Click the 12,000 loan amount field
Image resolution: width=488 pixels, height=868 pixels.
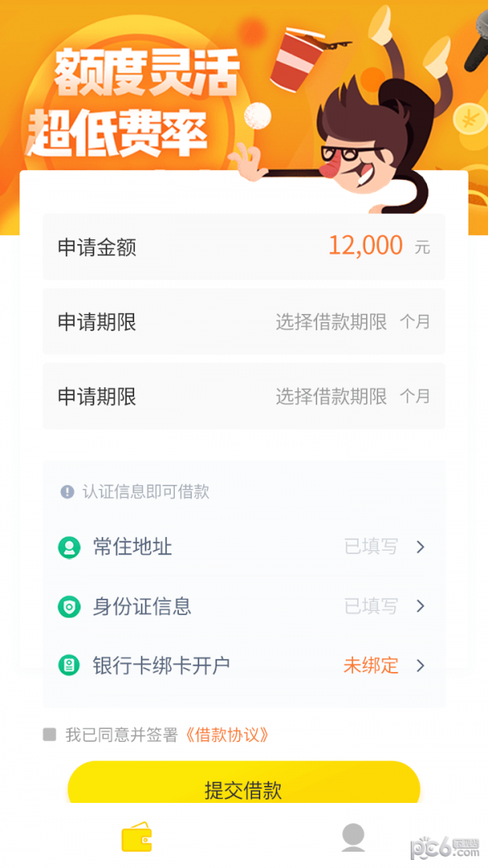(x=366, y=246)
